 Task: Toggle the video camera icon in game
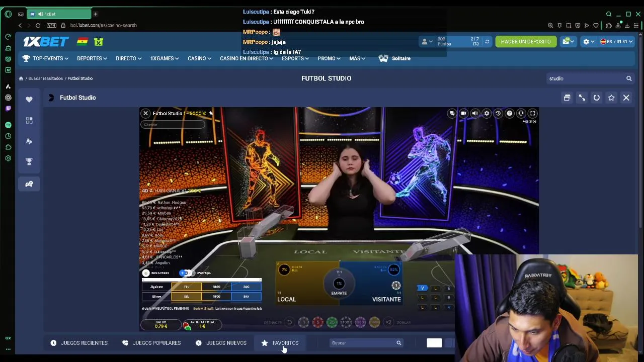pos(463,114)
